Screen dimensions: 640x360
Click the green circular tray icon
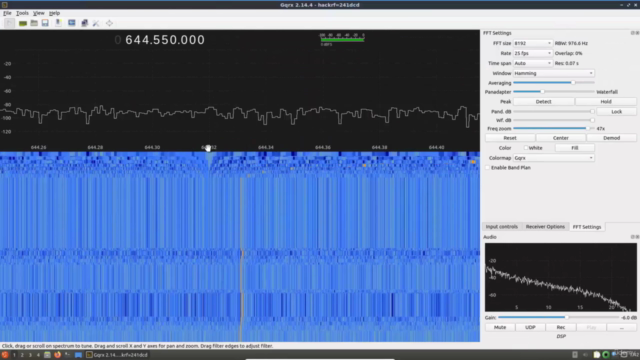click(606, 355)
